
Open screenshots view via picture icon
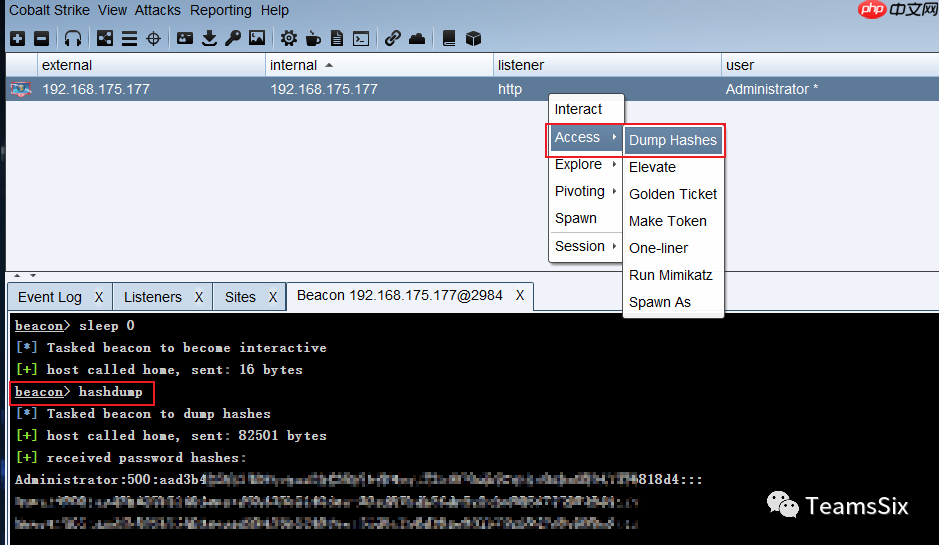(257, 39)
